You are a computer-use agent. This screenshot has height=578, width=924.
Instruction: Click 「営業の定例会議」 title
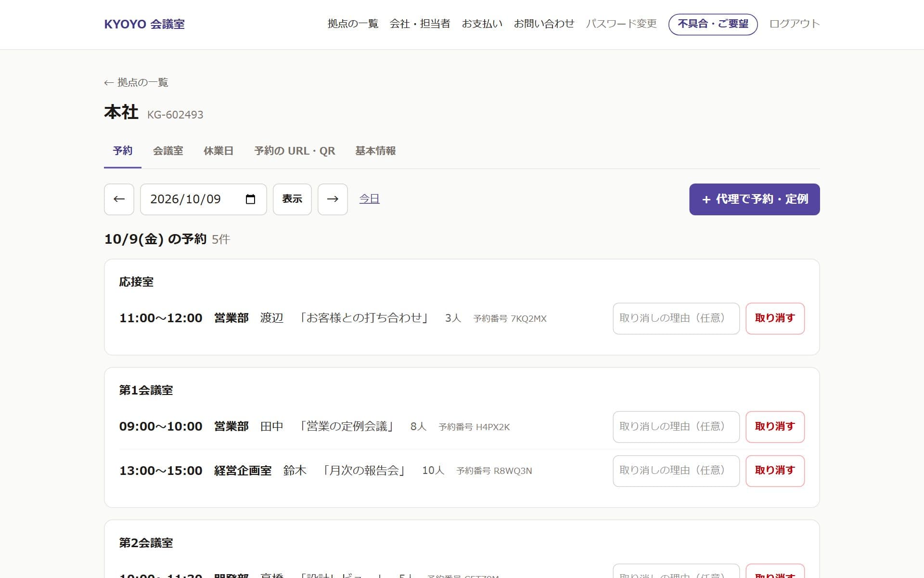347,426
